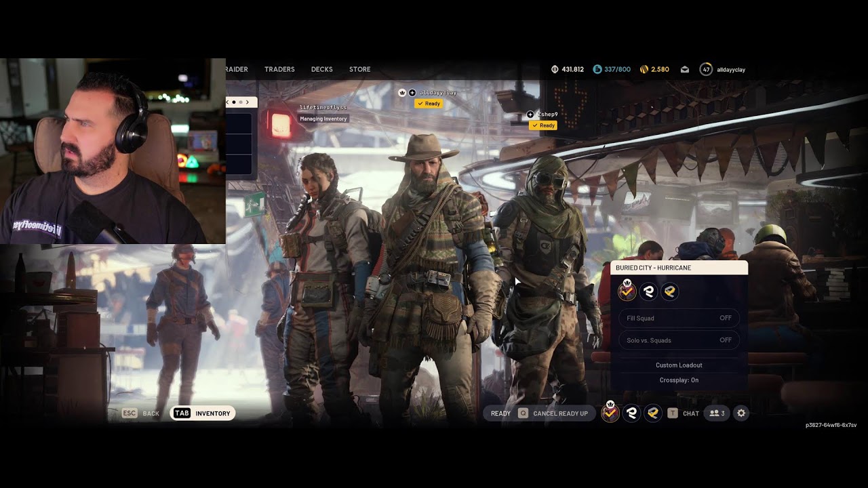Toggle the Solo vs. Squads option

(x=679, y=340)
